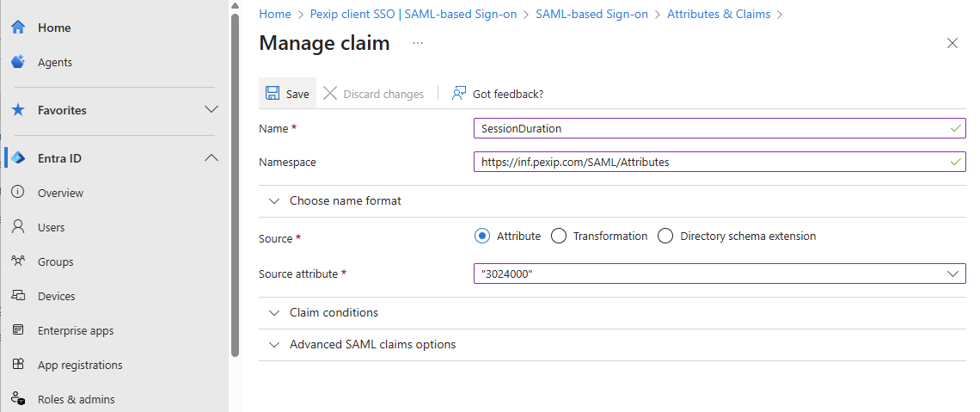The height and width of the screenshot is (412, 980).
Task: Open Devices in the navigation pane
Action: click(56, 296)
